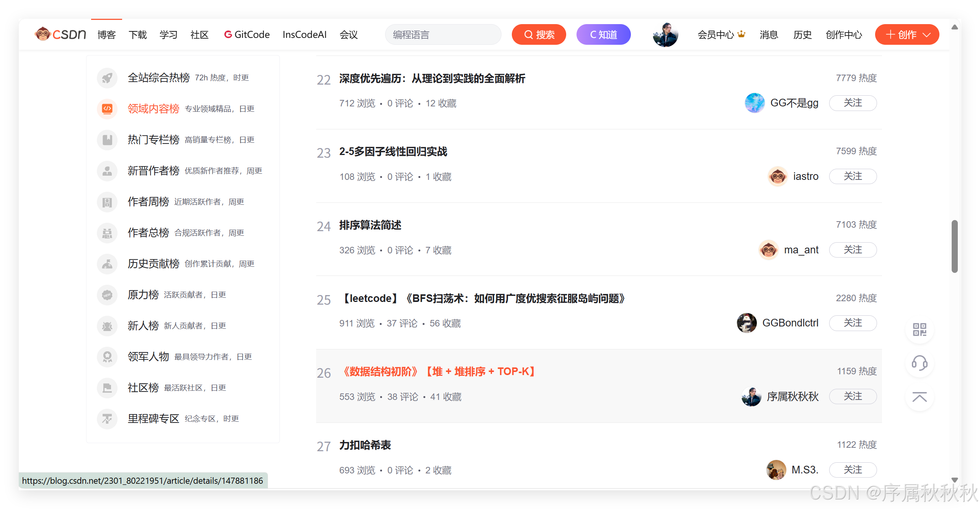
Task: Select 作者周榜 in the ranking sidebar
Action: pyautogui.click(x=149, y=202)
